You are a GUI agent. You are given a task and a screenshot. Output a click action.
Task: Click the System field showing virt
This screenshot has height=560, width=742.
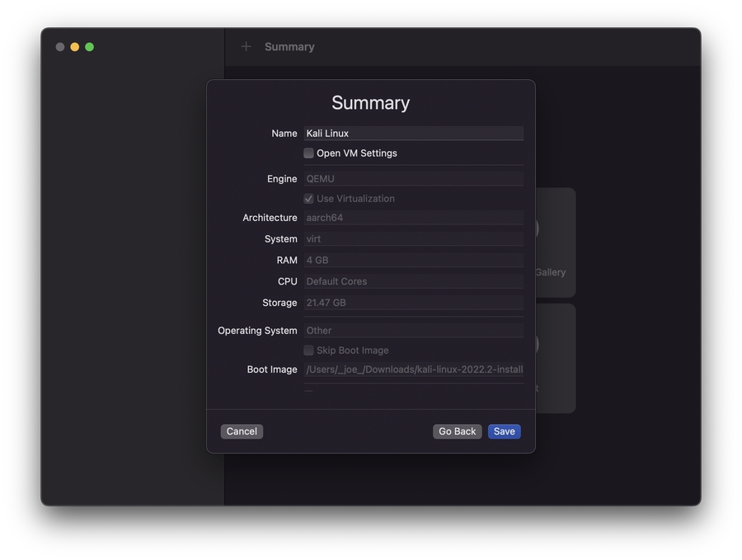point(413,239)
